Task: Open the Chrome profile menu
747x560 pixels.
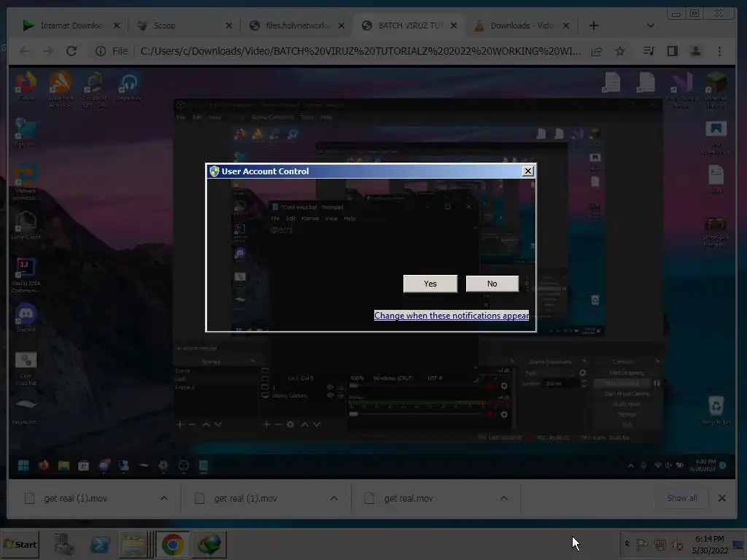Action: tap(695, 51)
